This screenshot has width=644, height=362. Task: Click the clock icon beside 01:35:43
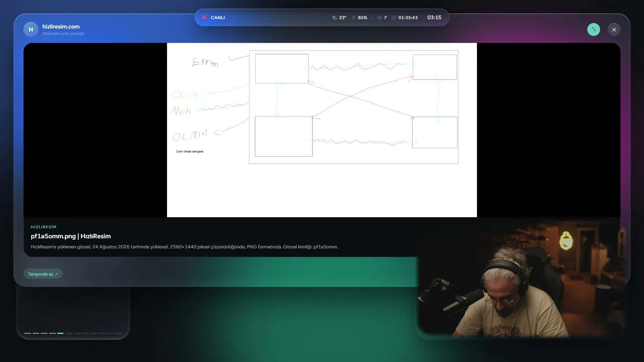click(394, 18)
